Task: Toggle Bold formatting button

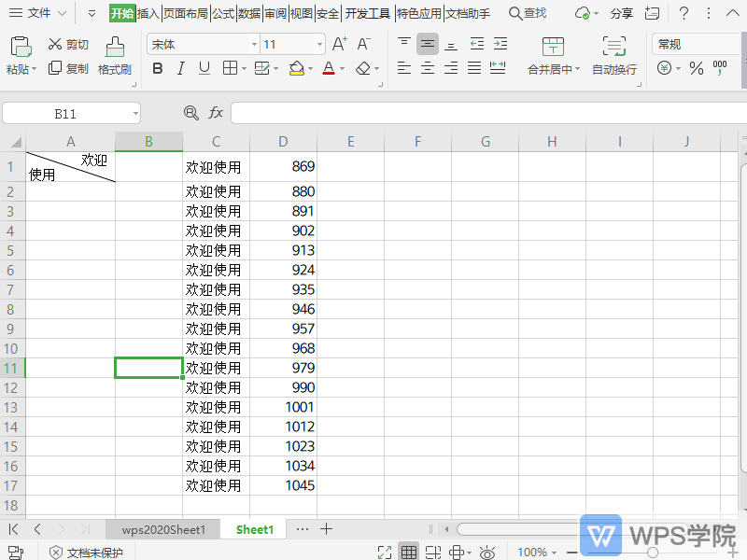Action: pyautogui.click(x=157, y=68)
